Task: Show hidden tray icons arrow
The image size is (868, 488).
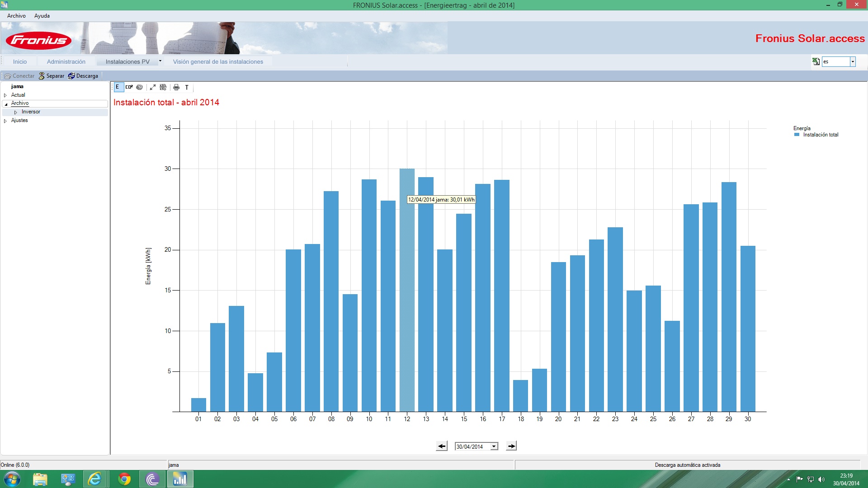Action: (x=789, y=479)
